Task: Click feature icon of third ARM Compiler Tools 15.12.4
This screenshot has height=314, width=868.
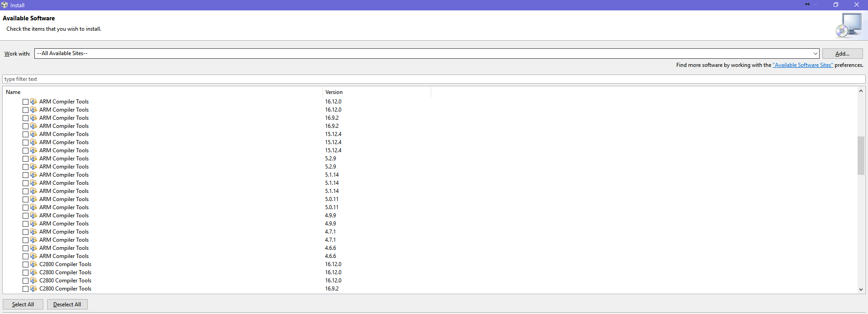Action: point(33,150)
